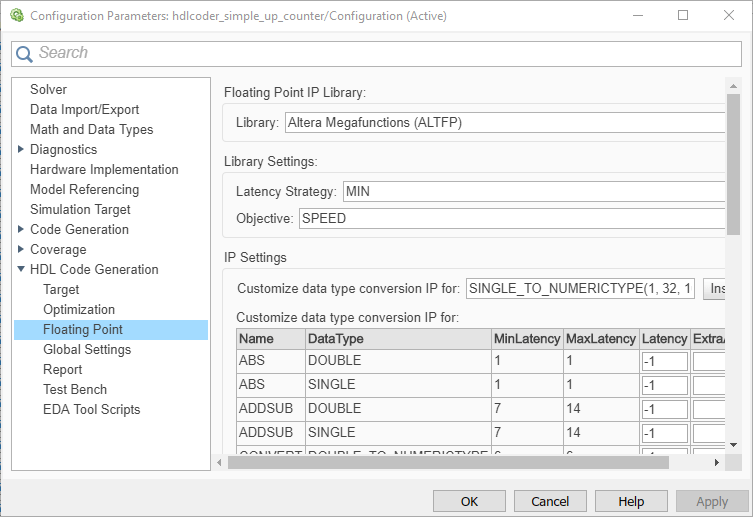Select Global Settings under HDL Code Generation
The height and width of the screenshot is (517, 753).
pyautogui.click(x=87, y=350)
